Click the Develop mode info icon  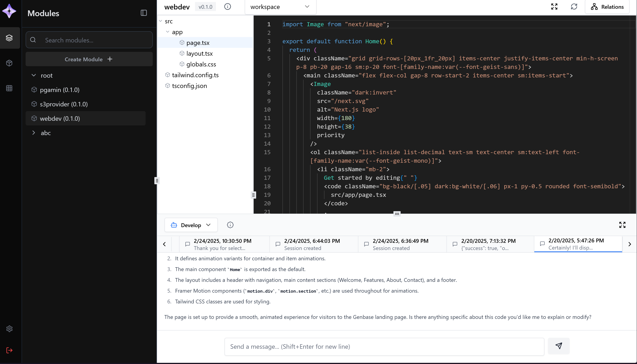click(x=230, y=225)
